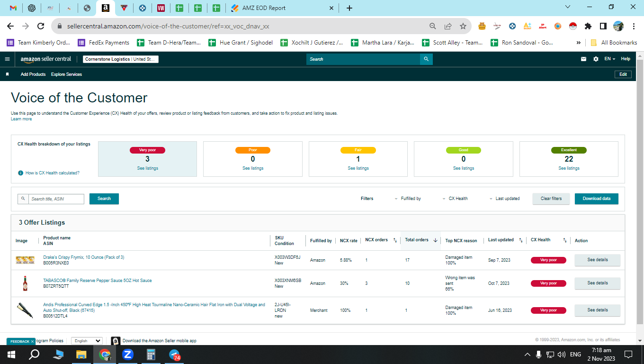Click the magnifier icon in title search box
This screenshot has height=364, width=644.
[x=23, y=199]
